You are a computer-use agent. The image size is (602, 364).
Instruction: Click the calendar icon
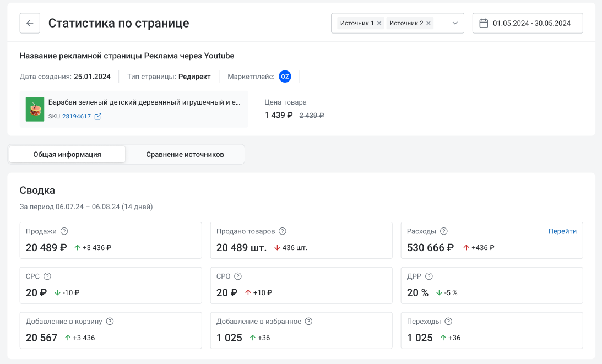point(484,23)
